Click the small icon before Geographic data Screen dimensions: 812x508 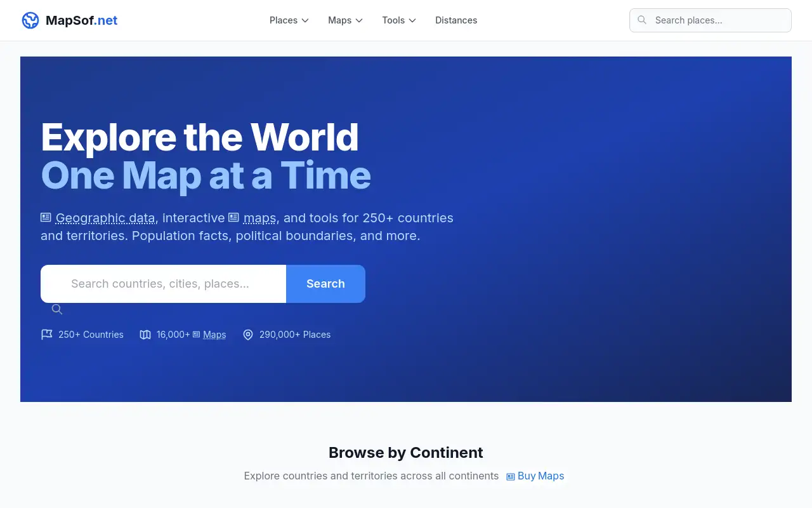tap(46, 217)
